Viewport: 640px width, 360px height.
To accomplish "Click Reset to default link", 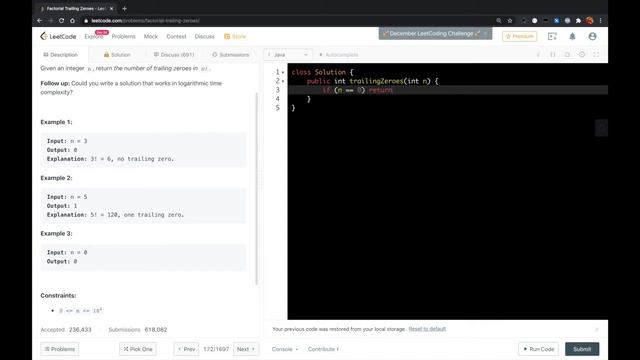I will 427,329.
